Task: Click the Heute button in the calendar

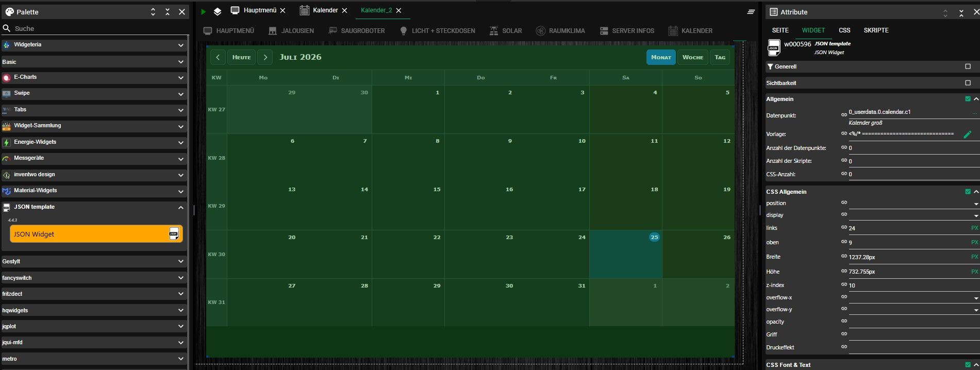Action: click(x=241, y=57)
